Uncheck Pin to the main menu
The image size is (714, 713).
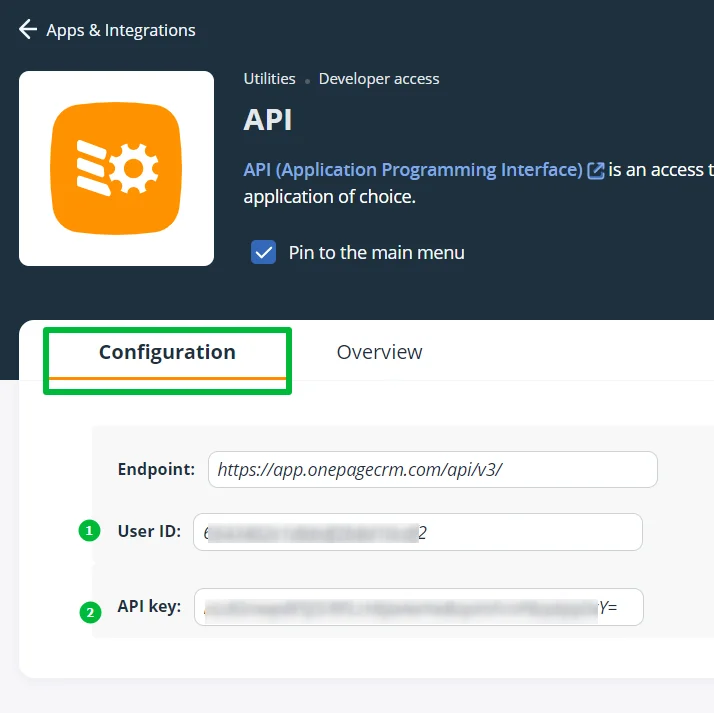[264, 252]
